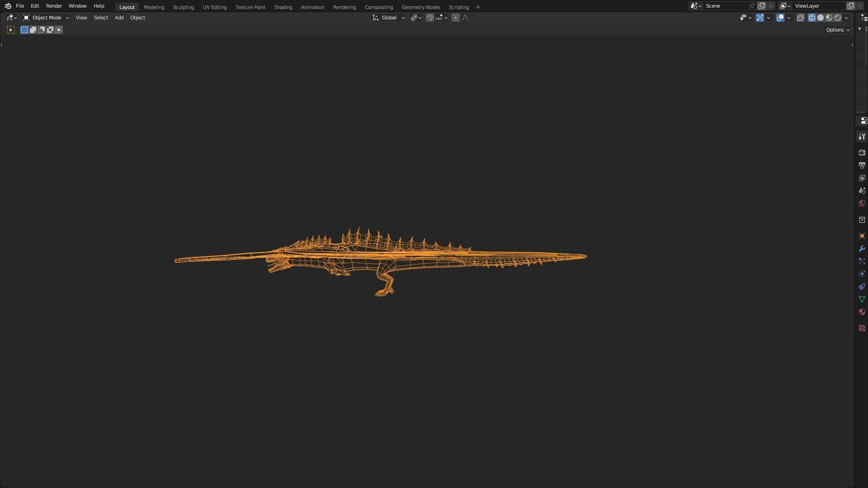Open the Object Mode dropdown

pos(46,18)
